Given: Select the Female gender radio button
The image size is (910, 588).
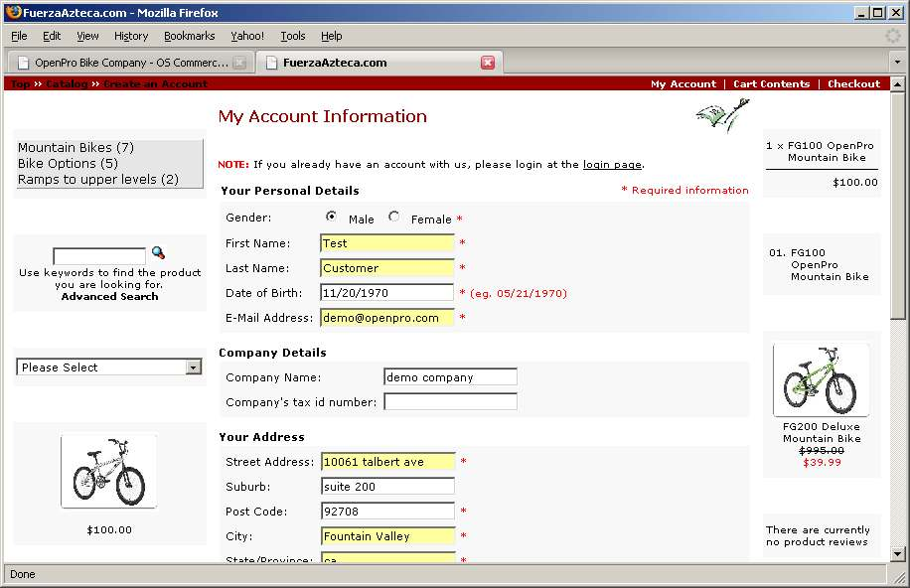Looking at the screenshot, I should [x=394, y=217].
